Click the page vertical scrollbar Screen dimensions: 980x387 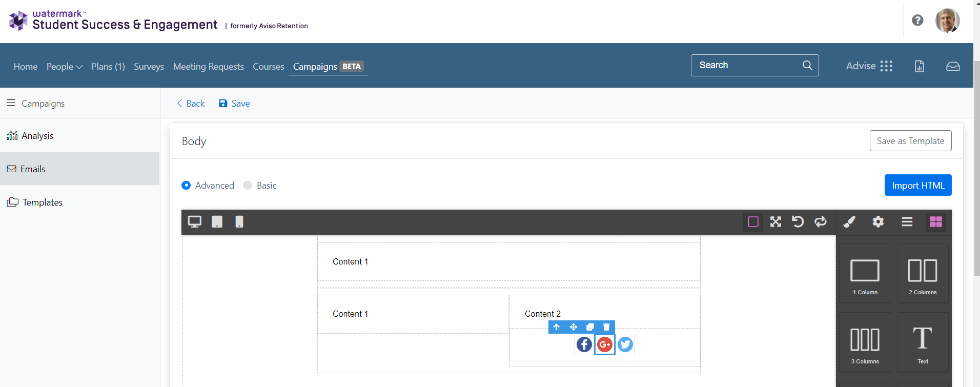pos(976,169)
